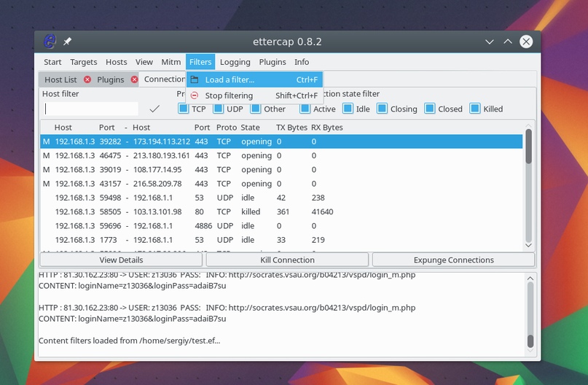Viewport: 588px width, 385px height.
Task: Toggle the UDP protocol checkbox
Action: pos(219,109)
